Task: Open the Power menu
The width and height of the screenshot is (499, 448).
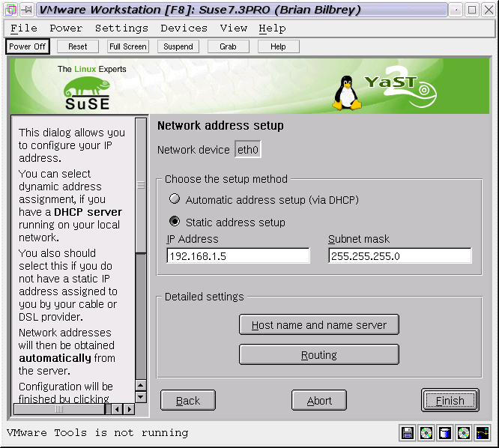Action: 66,28
